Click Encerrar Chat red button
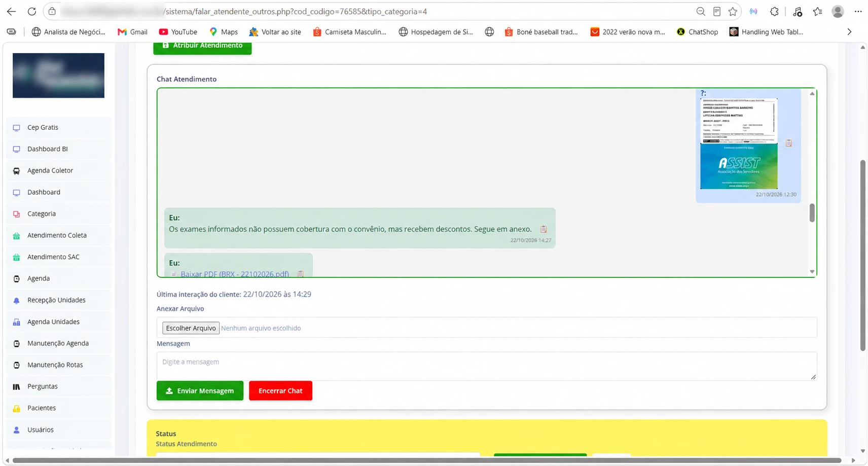The image size is (868, 466). coord(280,390)
